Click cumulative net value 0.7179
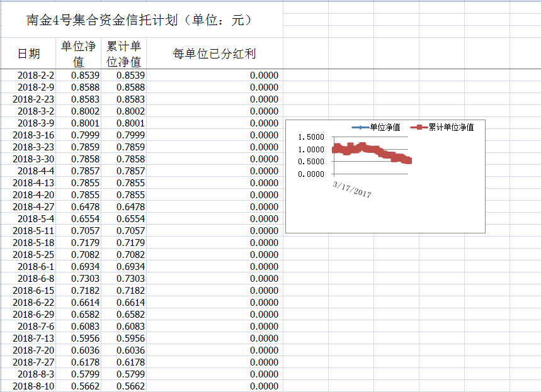The height and width of the screenshot is (392, 541). (123, 243)
